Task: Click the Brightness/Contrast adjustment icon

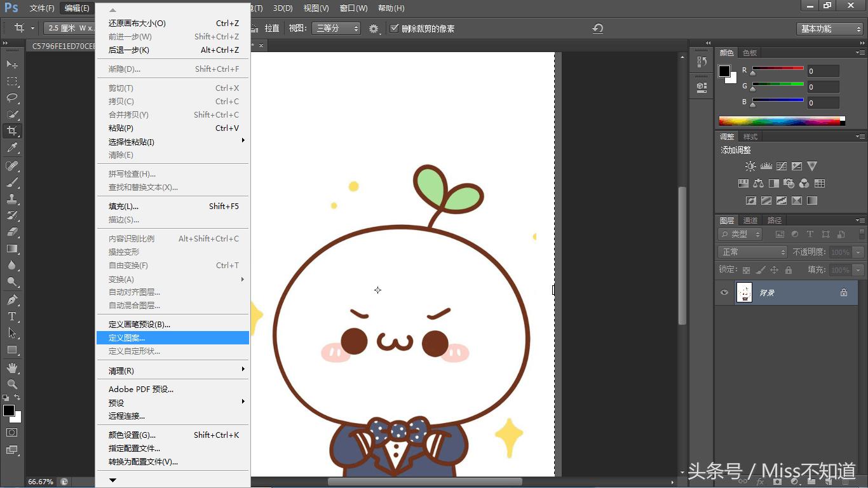Action: tap(750, 166)
